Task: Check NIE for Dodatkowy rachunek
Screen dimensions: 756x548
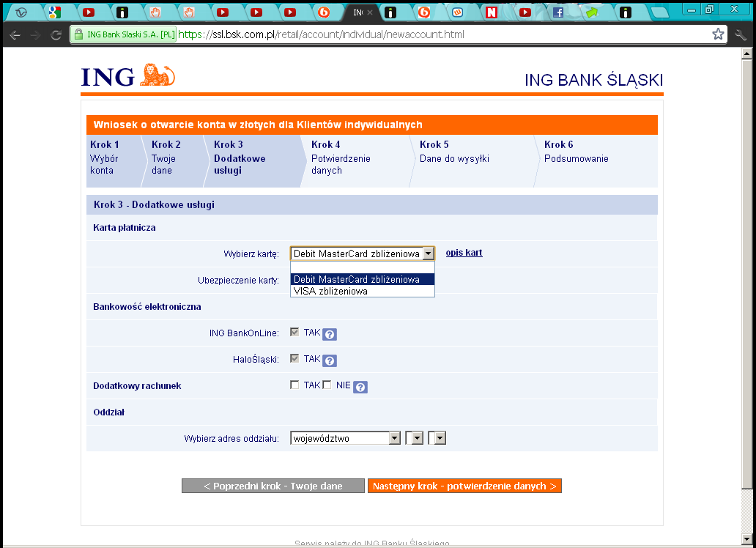Action: pyautogui.click(x=327, y=385)
